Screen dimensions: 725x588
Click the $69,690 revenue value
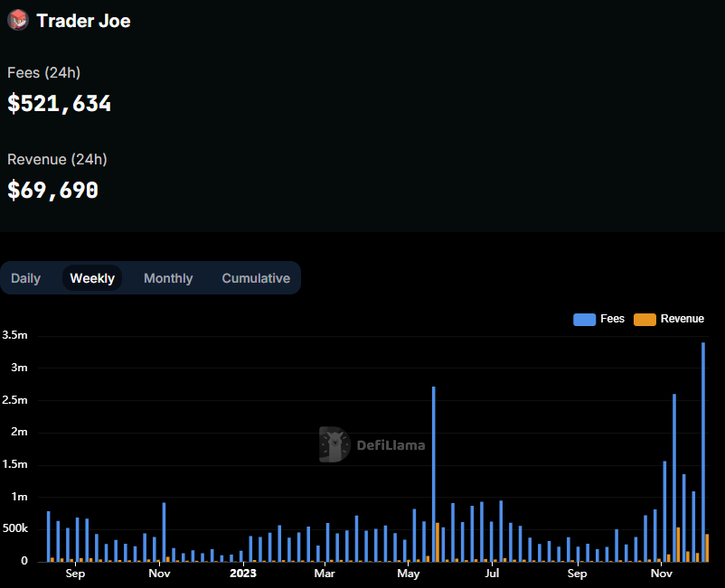click(x=52, y=190)
